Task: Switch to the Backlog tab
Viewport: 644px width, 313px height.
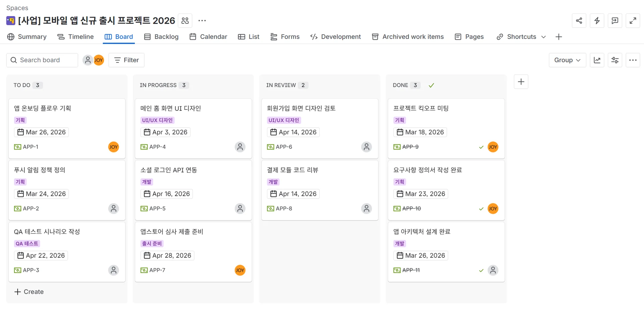Action: (161, 37)
